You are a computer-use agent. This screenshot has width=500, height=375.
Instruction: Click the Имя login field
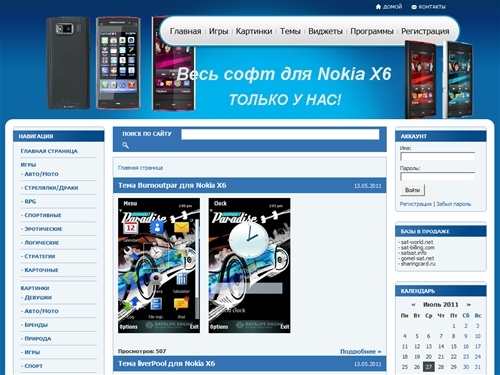point(437,156)
